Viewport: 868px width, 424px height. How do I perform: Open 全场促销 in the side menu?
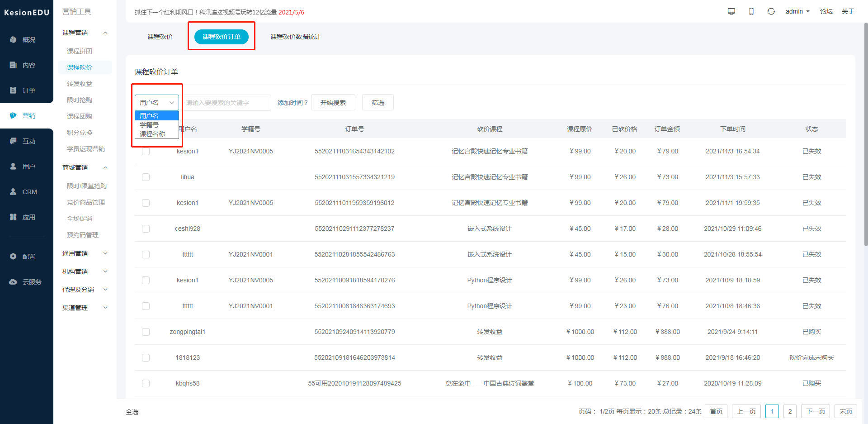tap(80, 219)
